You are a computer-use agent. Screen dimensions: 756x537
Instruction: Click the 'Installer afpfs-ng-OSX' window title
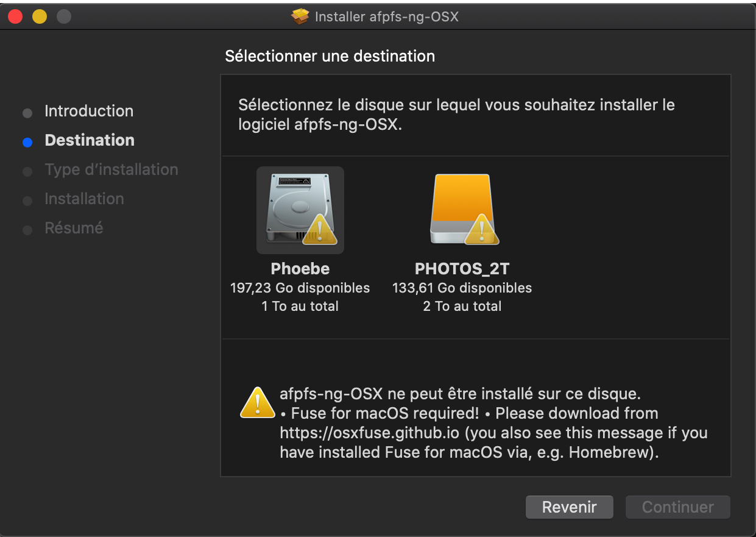pyautogui.click(x=387, y=16)
